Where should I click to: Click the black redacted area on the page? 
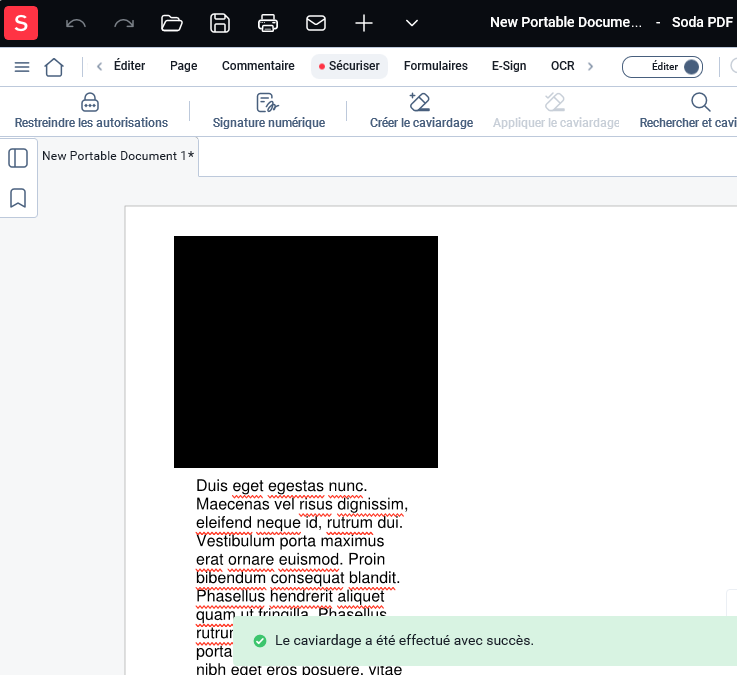tap(306, 352)
